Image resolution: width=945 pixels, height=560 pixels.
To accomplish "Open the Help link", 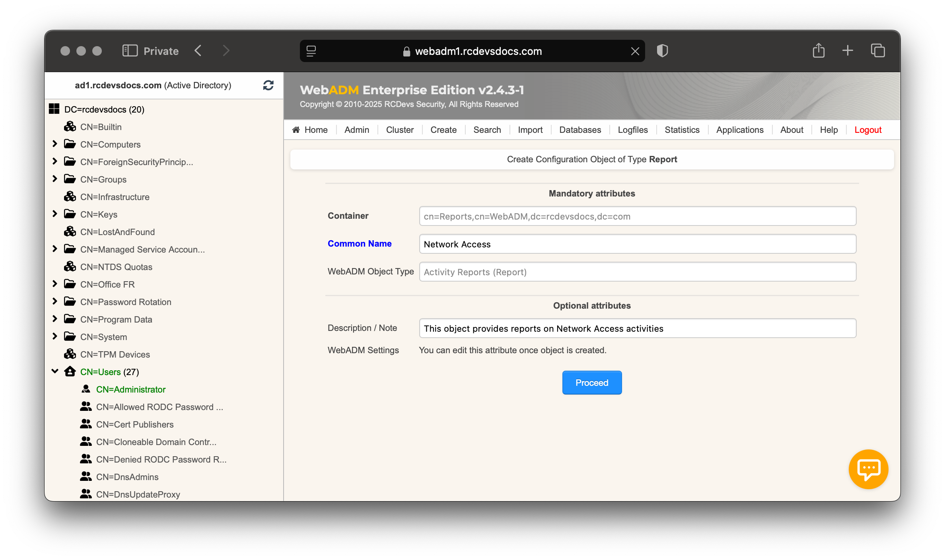I will tap(829, 130).
